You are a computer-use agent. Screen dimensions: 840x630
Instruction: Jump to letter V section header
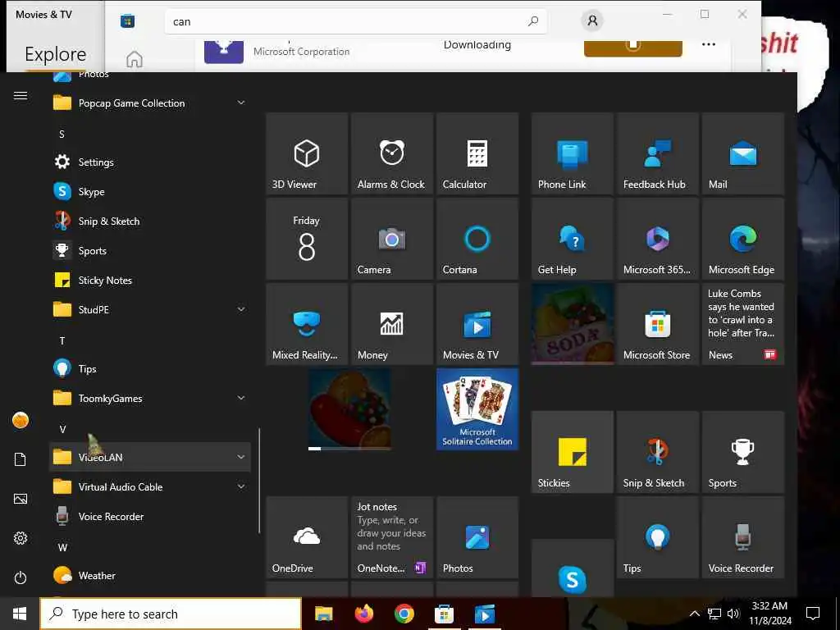pos(62,429)
